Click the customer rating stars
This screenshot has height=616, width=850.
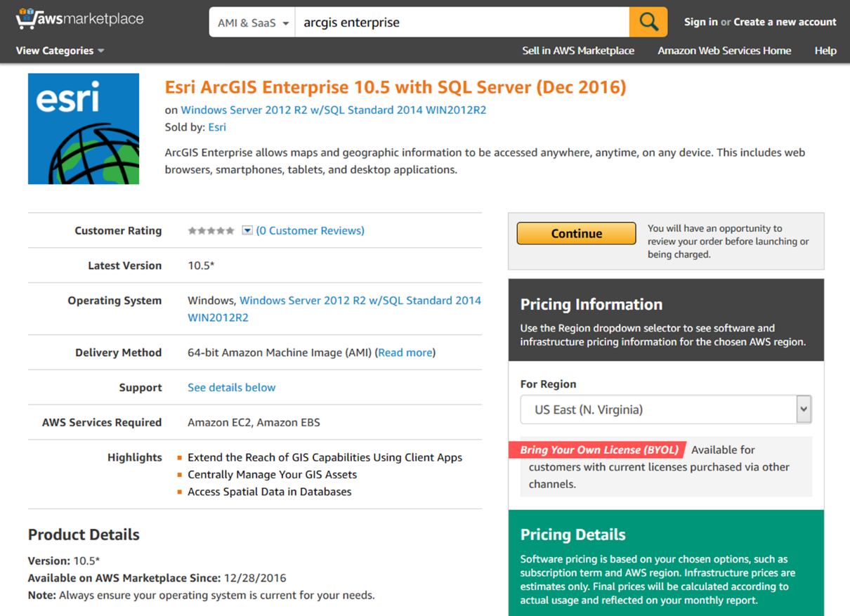tap(211, 230)
